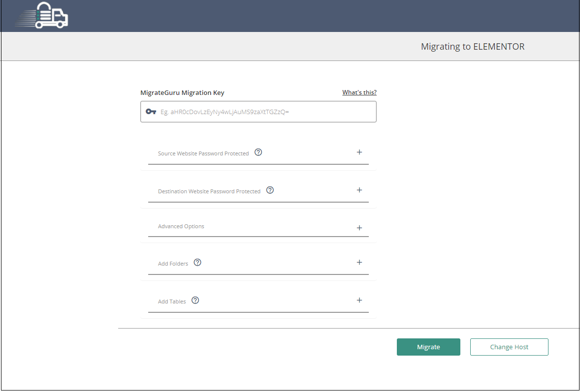Viewport: 580px width, 392px height.
Task: Click the Change Host button
Action: tap(509, 347)
